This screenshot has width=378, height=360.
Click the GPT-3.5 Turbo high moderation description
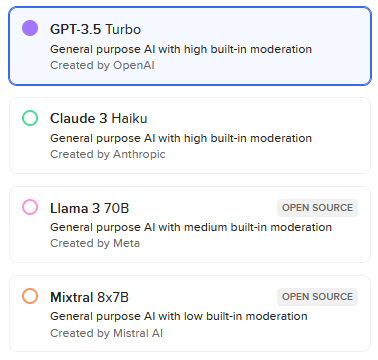(181, 49)
